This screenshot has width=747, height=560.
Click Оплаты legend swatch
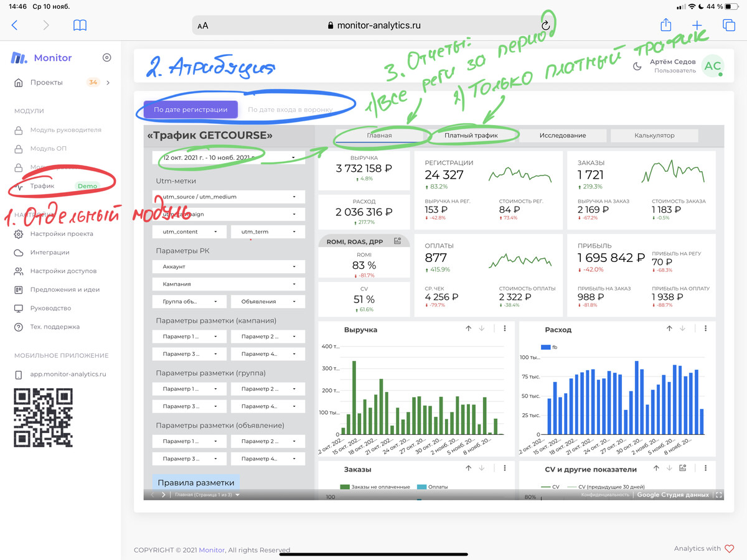coord(421,487)
